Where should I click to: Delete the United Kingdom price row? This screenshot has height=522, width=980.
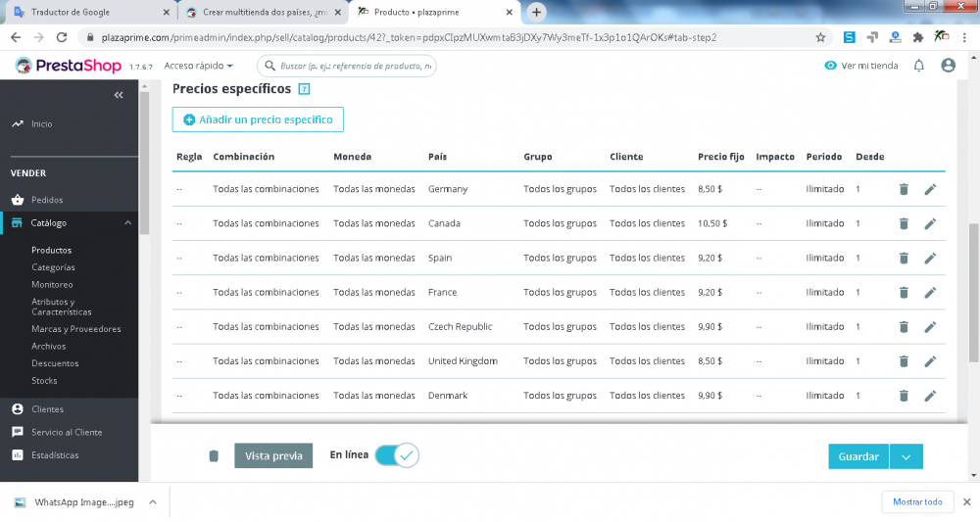(x=904, y=361)
